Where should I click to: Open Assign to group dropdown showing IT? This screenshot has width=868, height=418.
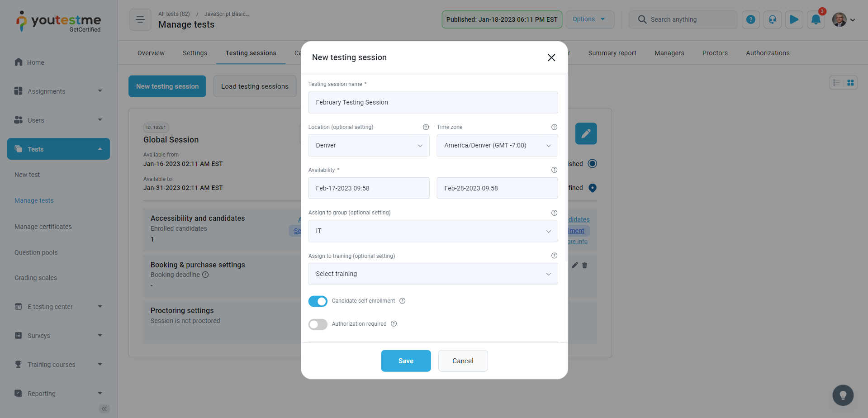coord(432,231)
